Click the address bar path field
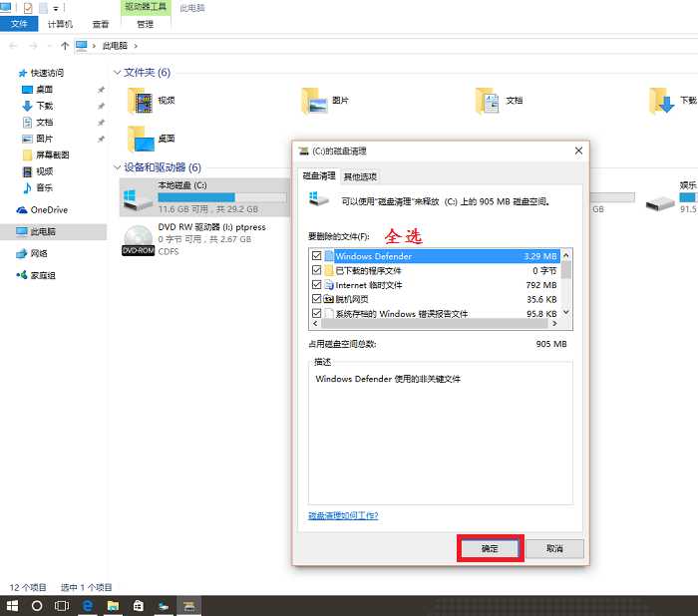 pos(386,46)
